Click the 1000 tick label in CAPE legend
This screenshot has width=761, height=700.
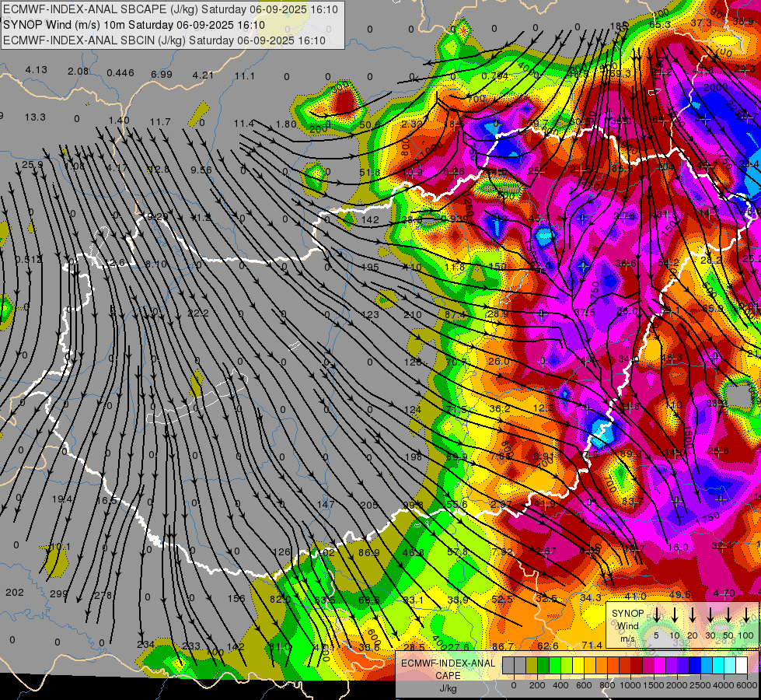(x=630, y=685)
